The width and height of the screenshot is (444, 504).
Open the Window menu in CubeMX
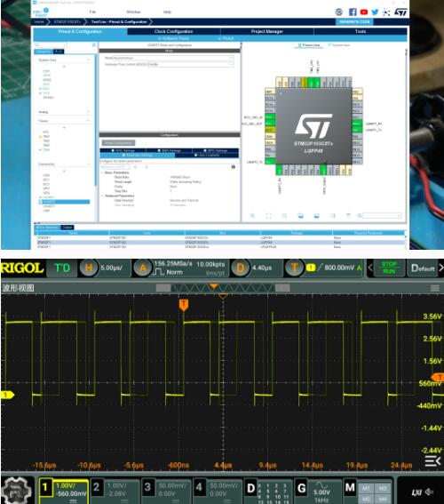pos(133,12)
